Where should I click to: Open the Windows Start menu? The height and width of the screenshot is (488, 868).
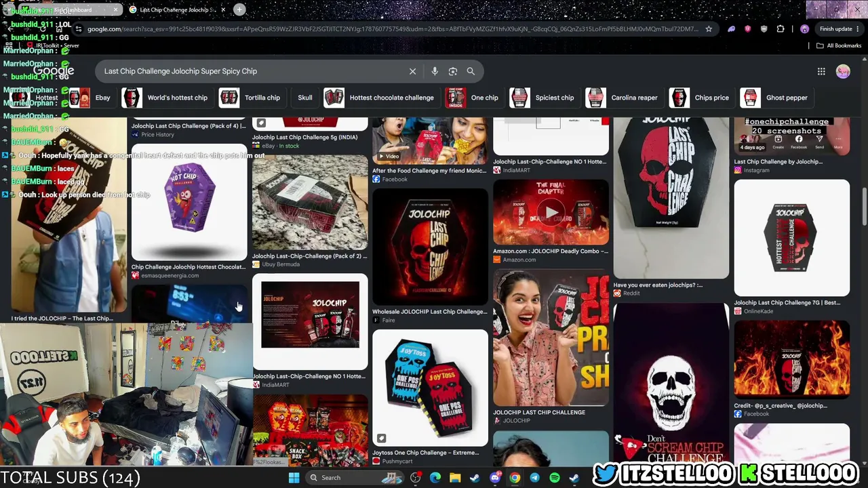(294, 478)
